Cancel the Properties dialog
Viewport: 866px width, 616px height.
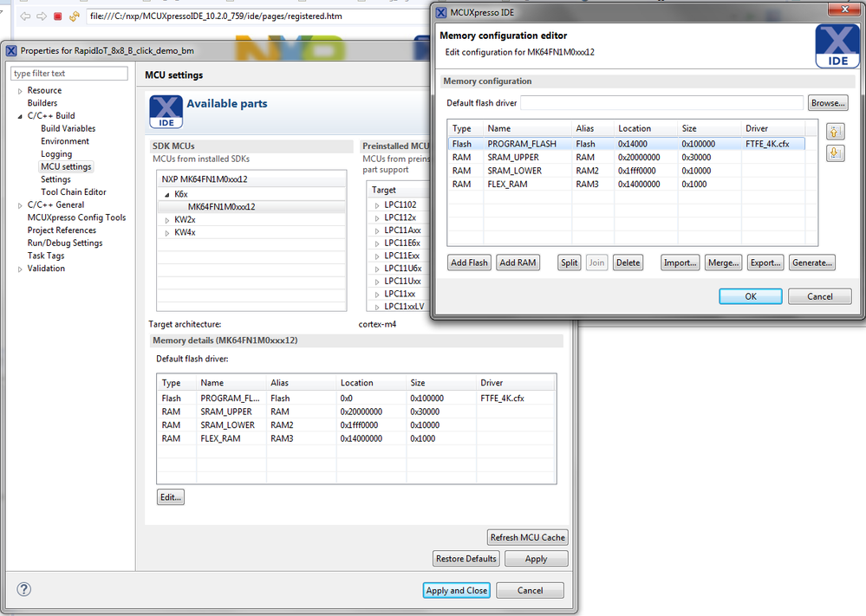[x=531, y=590]
